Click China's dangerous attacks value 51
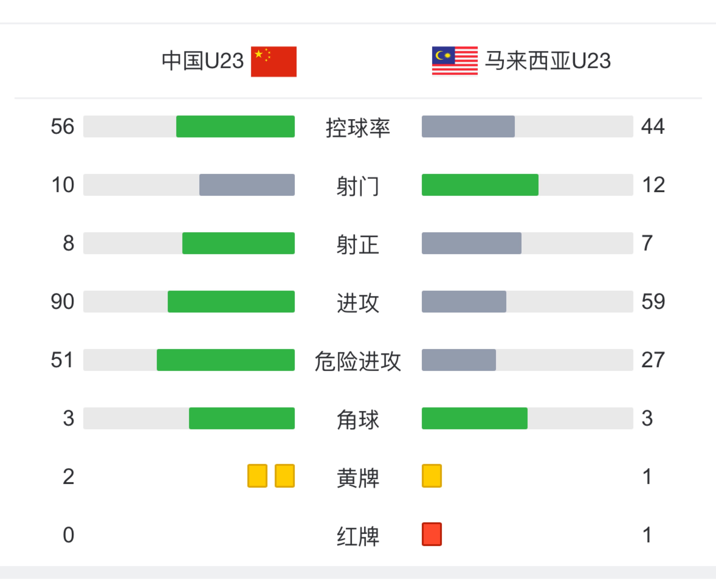This screenshot has width=716, height=588. pos(62,360)
